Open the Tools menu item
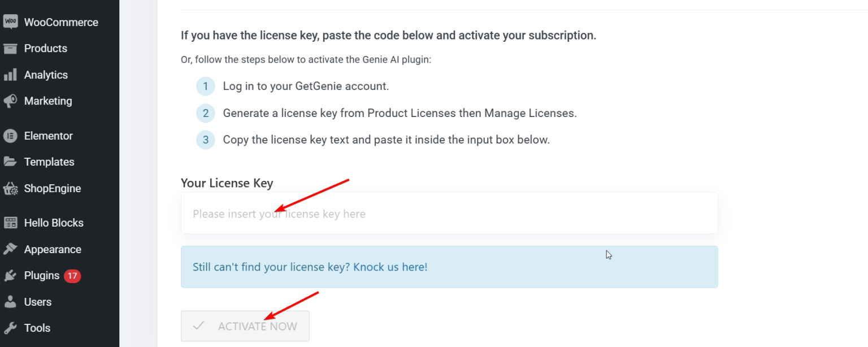Screen dimensions: 868x347 pyautogui.click(x=37, y=328)
